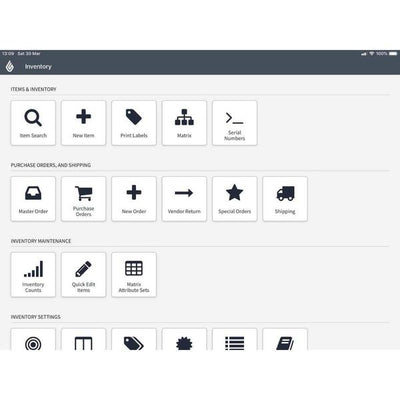Open the concentric circles settings tile
Viewport: 400px width, 400px height.
(33, 339)
